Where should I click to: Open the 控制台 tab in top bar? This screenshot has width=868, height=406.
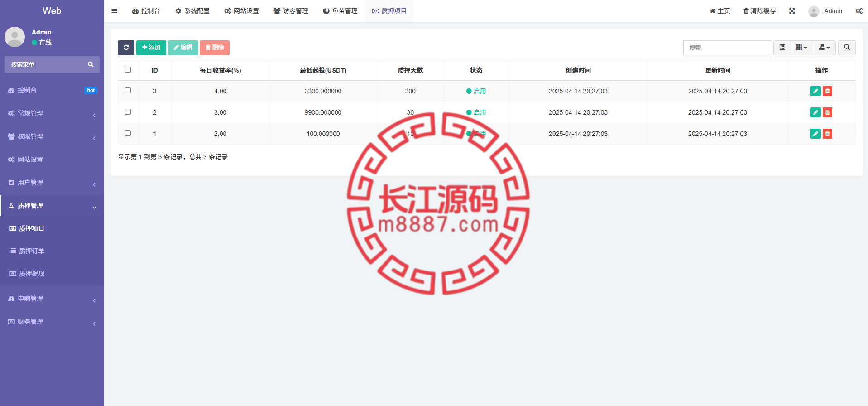pos(146,11)
